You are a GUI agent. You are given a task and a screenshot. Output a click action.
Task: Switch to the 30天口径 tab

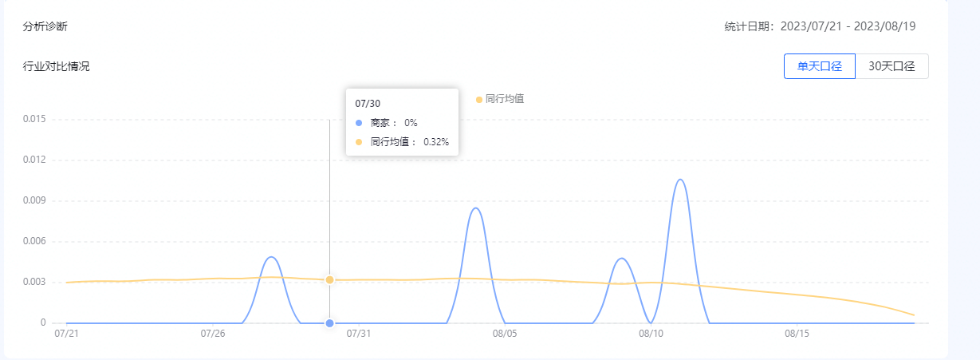(x=891, y=66)
